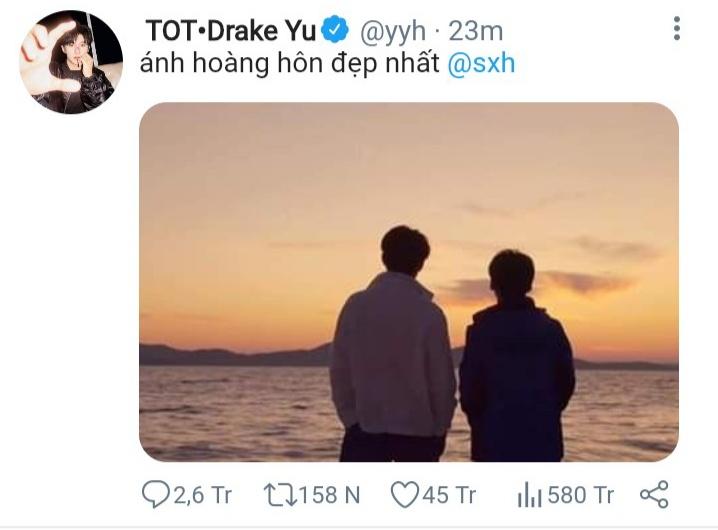Click the share icon below the photo
Viewport: 718px width, 530px height.
[x=653, y=494]
